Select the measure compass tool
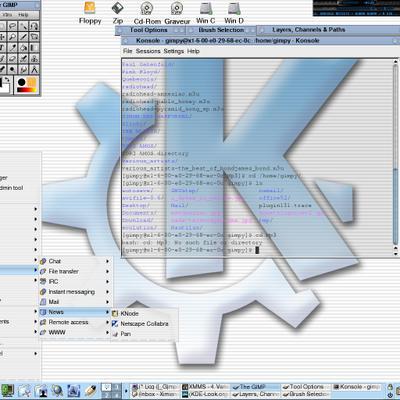The height and width of the screenshot is (400, 400). tap(34, 69)
